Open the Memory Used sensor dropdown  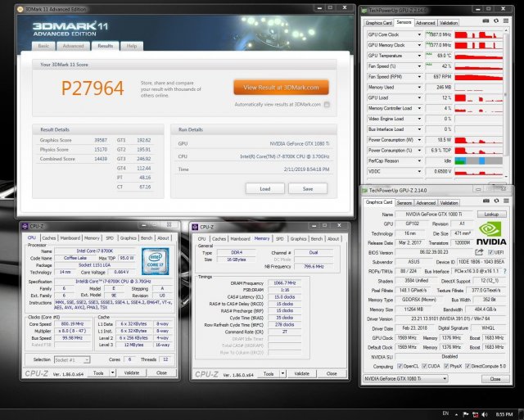coord(419,88)
